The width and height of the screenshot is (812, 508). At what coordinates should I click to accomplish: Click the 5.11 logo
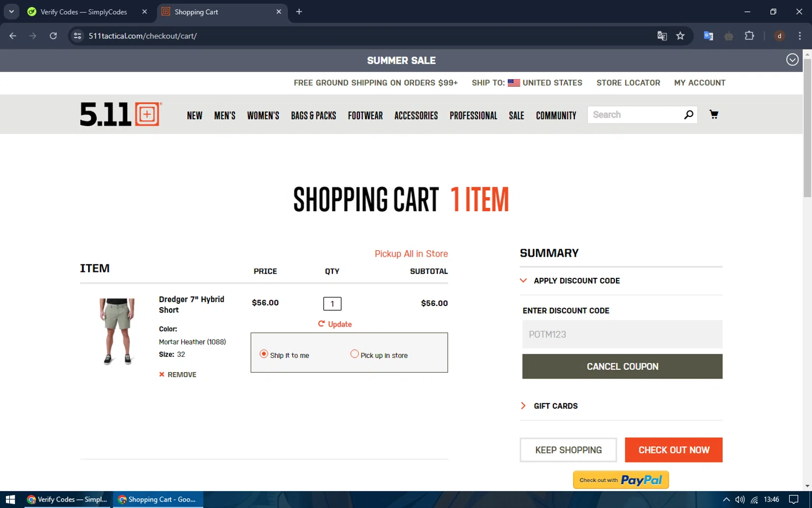[x=120, y=114]
